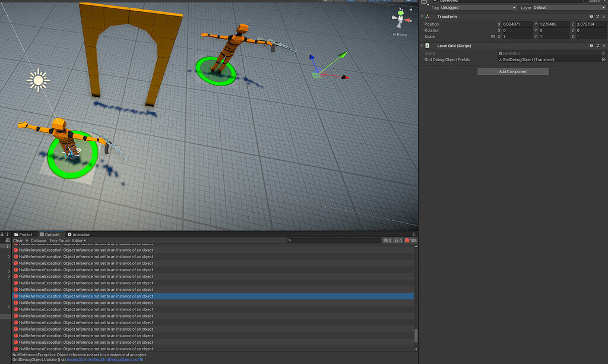Collapse the Level Grid (Script) component foldout
Viewport: 608px width, 364px height.
pos(422,46)
